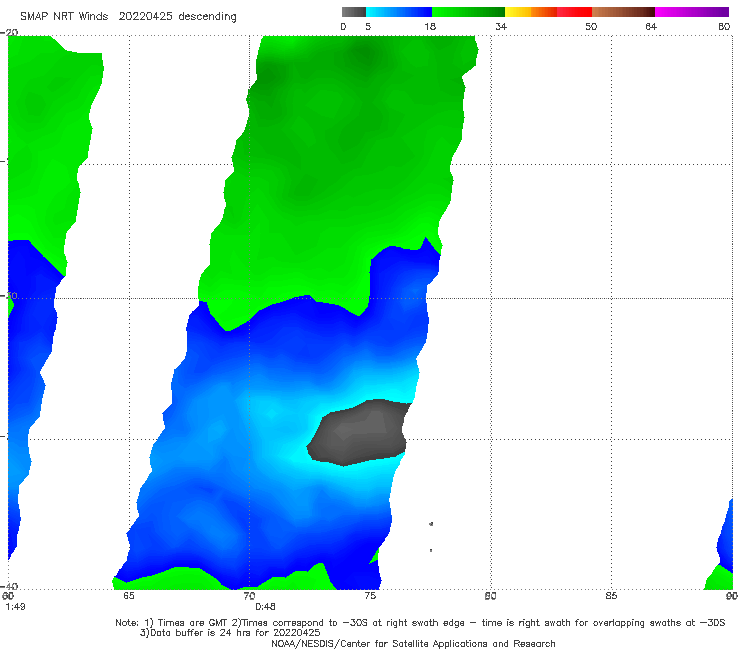Click the "18" label under the color bar
740x650 pixels.
click(x=430, y=27)
